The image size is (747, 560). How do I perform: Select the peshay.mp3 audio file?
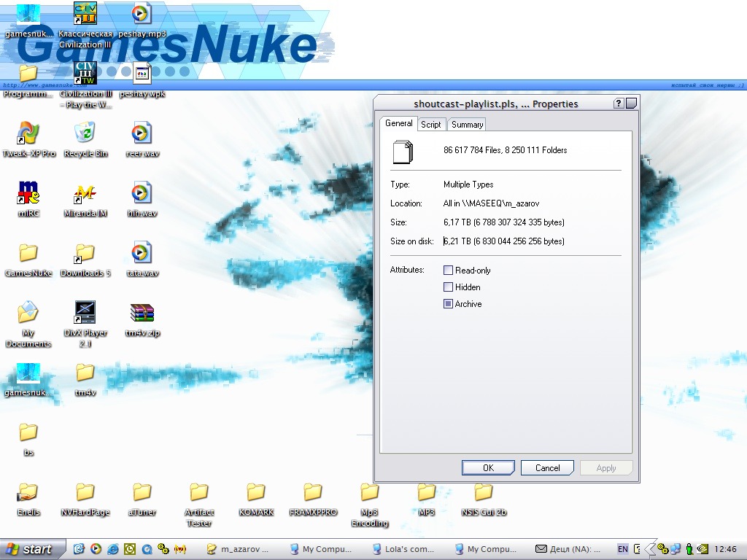[x=142, y=15]
